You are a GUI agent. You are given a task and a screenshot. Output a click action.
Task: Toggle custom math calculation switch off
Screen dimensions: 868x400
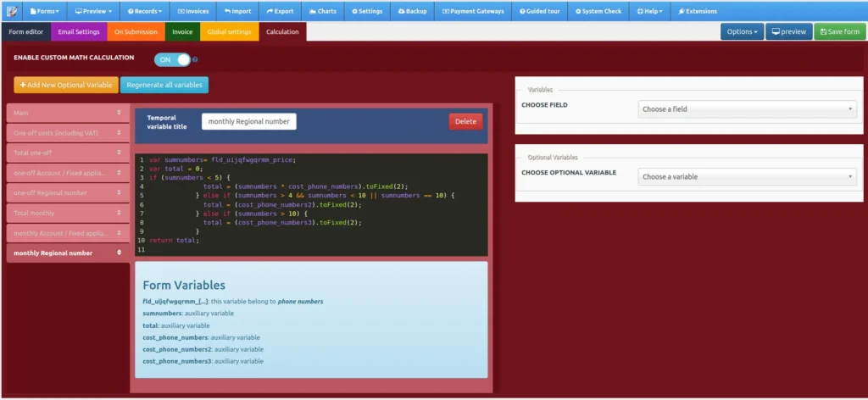[x=172, y=59]
